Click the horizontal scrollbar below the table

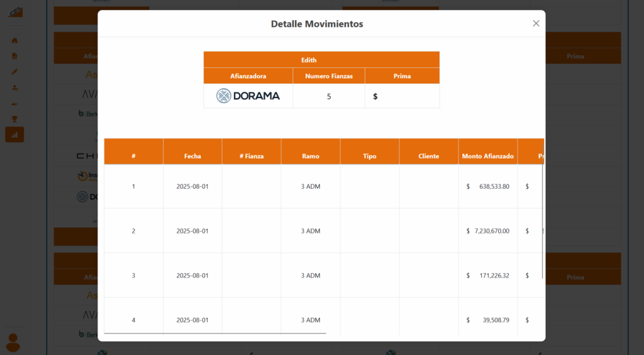point(215,333)
